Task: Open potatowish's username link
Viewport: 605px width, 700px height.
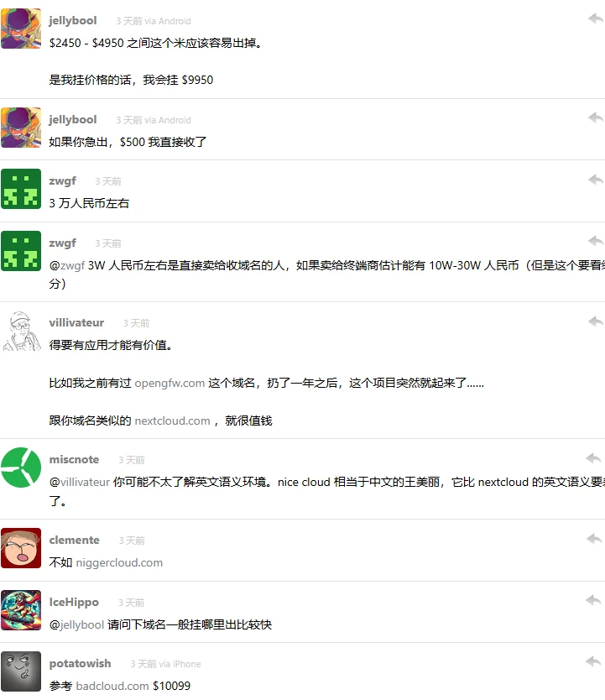Action: click(80, 663)
